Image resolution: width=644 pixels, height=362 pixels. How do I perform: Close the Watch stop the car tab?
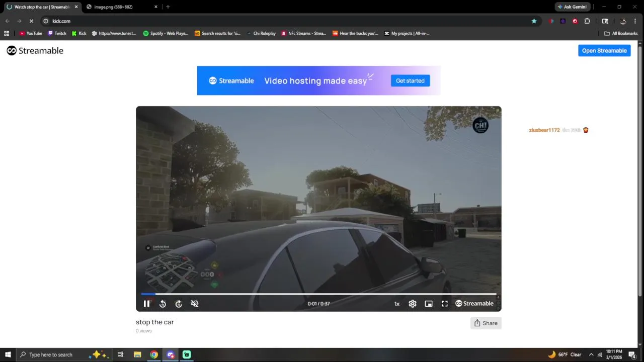[x=76, y=7]
